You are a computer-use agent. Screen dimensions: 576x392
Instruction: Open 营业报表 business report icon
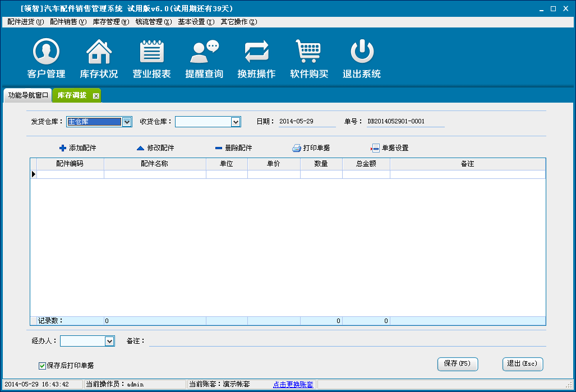(151, 52)
